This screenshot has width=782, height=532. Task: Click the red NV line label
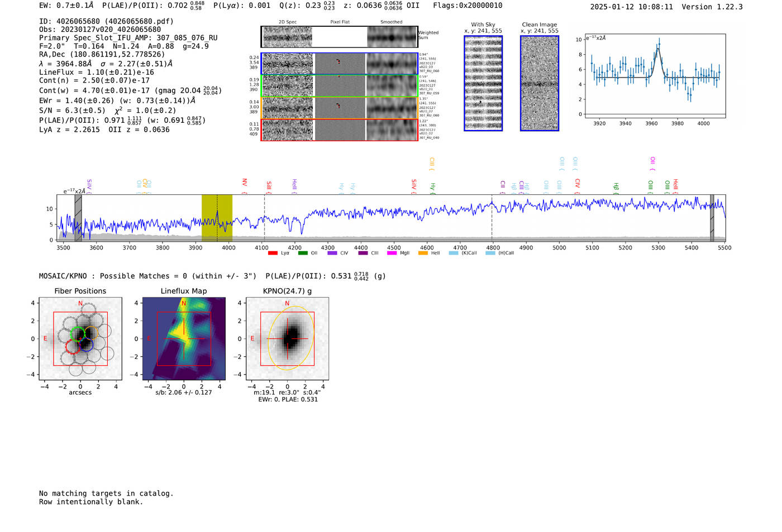245,183
